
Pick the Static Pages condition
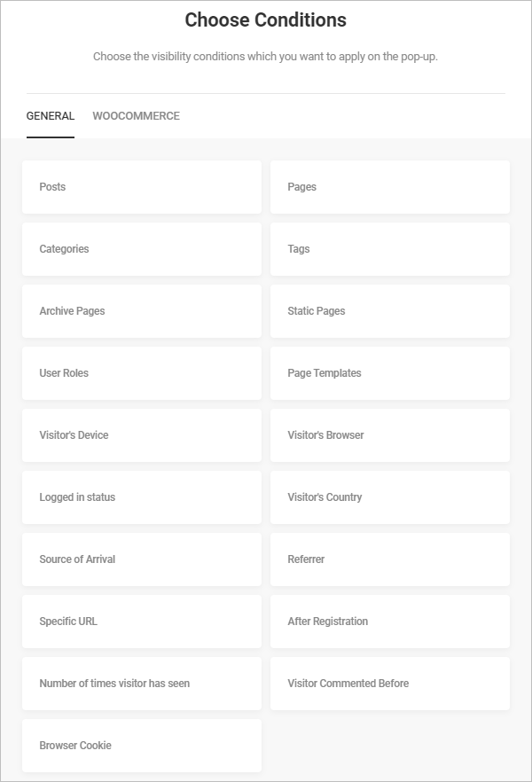(390, 311)
